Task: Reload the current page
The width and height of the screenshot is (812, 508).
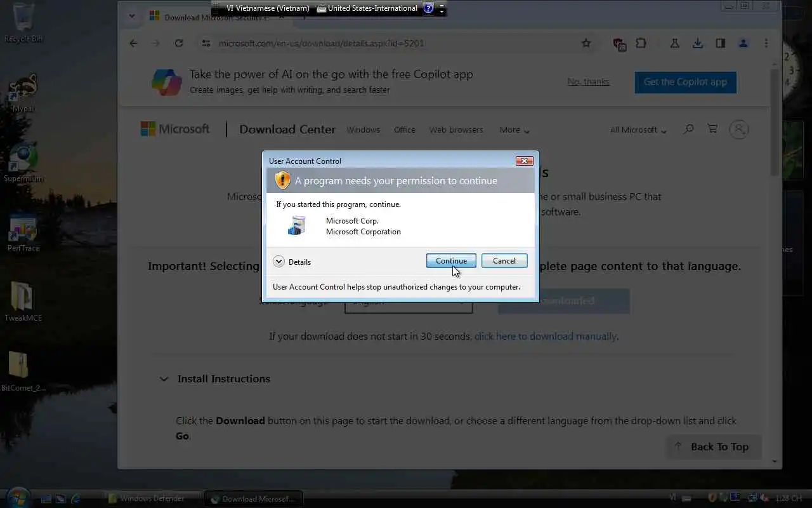Action: (179, 43)
